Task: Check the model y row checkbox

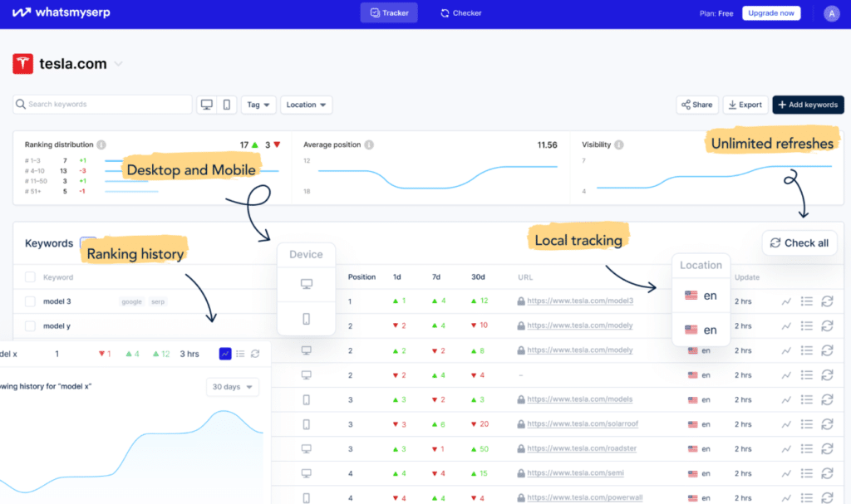Action: pos(30,326)
